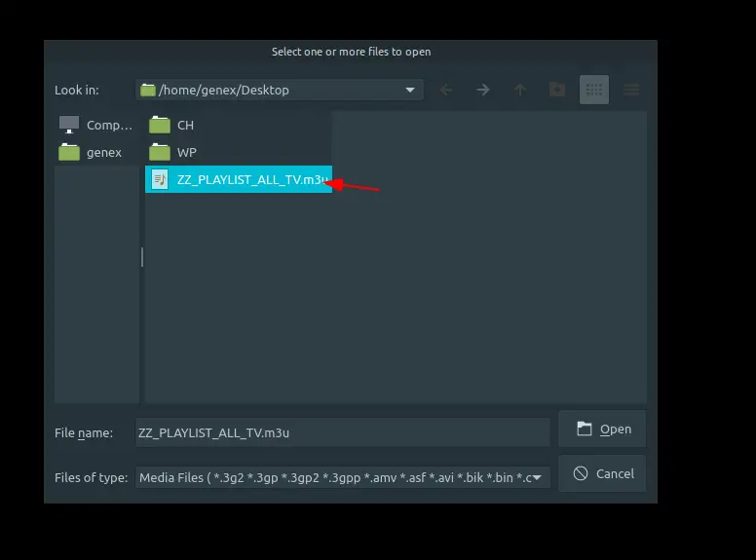This screenshot has height=560, width=756.
Task: Click the Cancel button
Action: point(602,473)
